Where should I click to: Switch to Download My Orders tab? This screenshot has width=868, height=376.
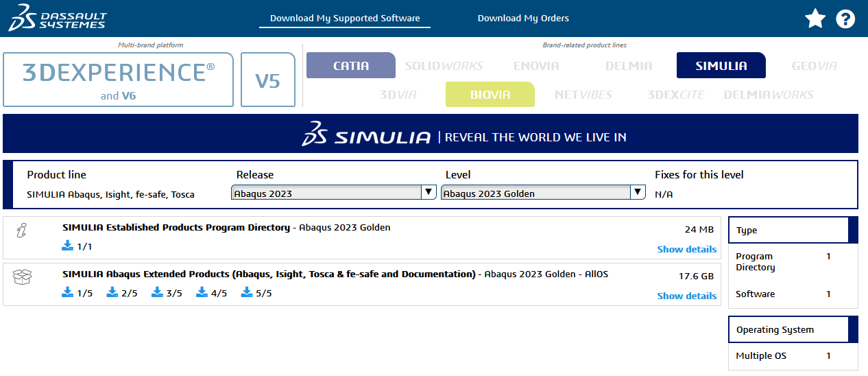click(523, 18)
